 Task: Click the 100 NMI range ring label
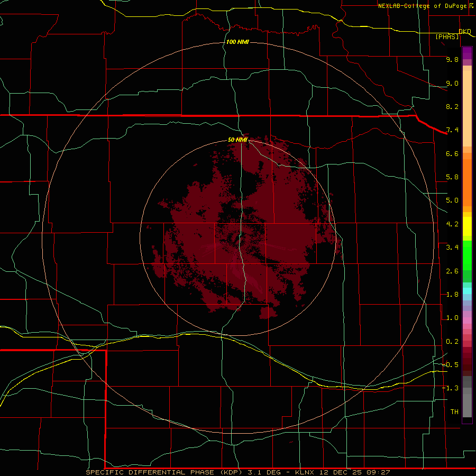pos(237,42)
